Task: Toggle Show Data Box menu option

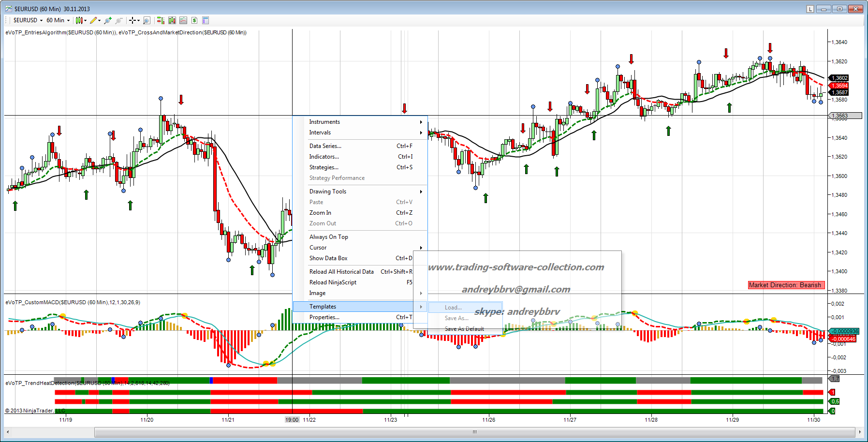Action: [x=328, y=258]
